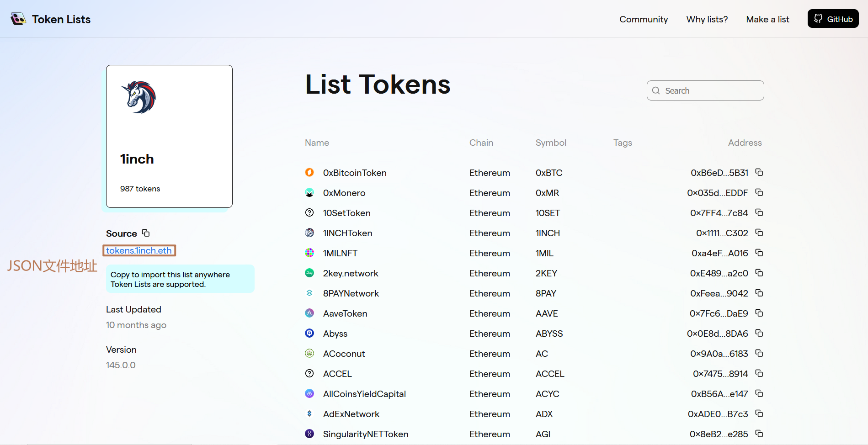This screenshot has width=868, height=445.
Task: Copy the AAVE token address
Action: click(x=759, y=313)
